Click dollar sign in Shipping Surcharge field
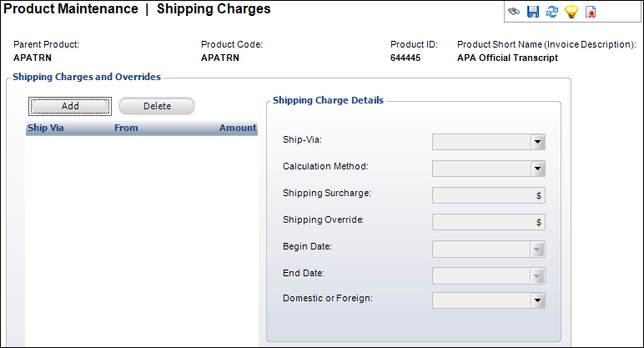The width and height of the screenshot is (644, 348). [x=538, y=195]
